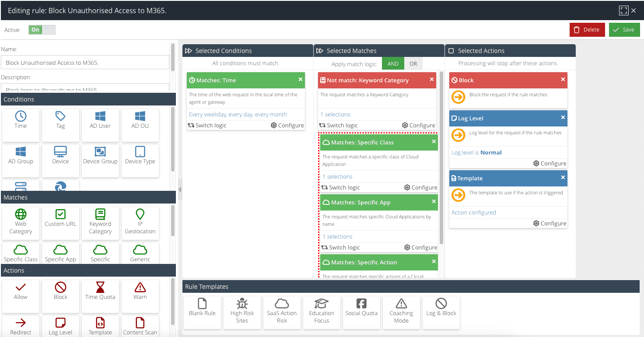Image resolution: width=644 pixels, height=337 pixels.
Task: Pick the IP Geolocation match tile
Action: 140,222
